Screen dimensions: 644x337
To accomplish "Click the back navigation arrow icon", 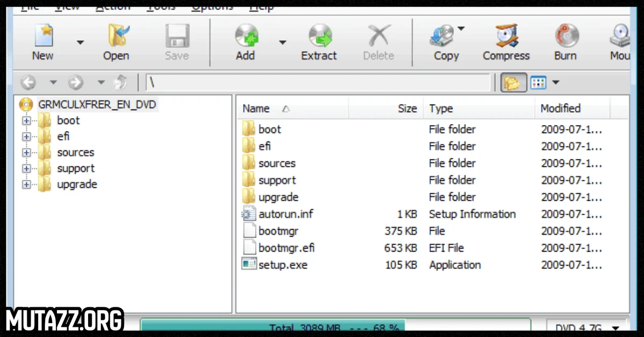I will [x=28, y=83].
